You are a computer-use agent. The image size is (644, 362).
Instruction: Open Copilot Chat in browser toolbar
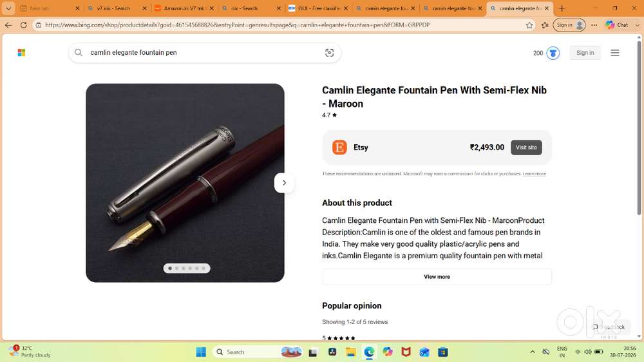coord(617,25)
